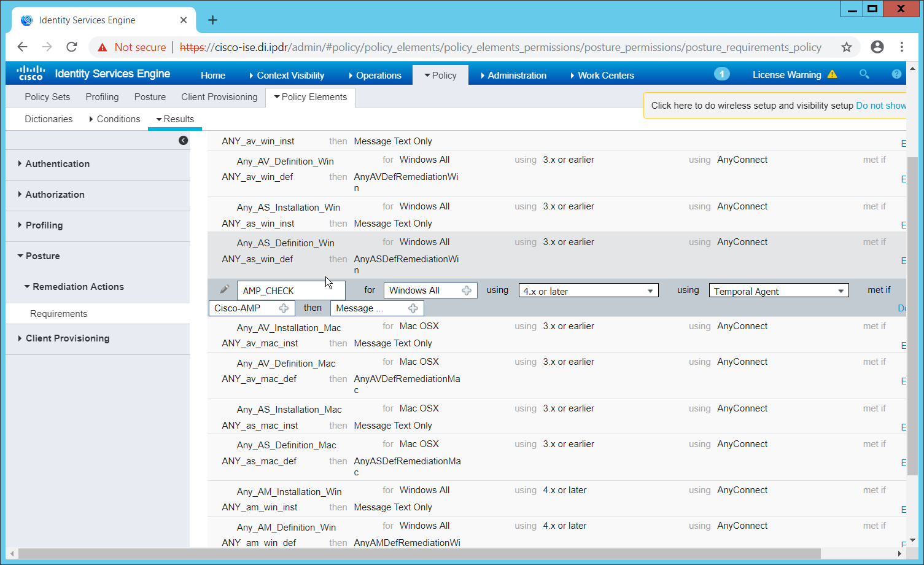Screen dimensions: 924x565
Task: Click the help question mark icon
Action: 896,74
